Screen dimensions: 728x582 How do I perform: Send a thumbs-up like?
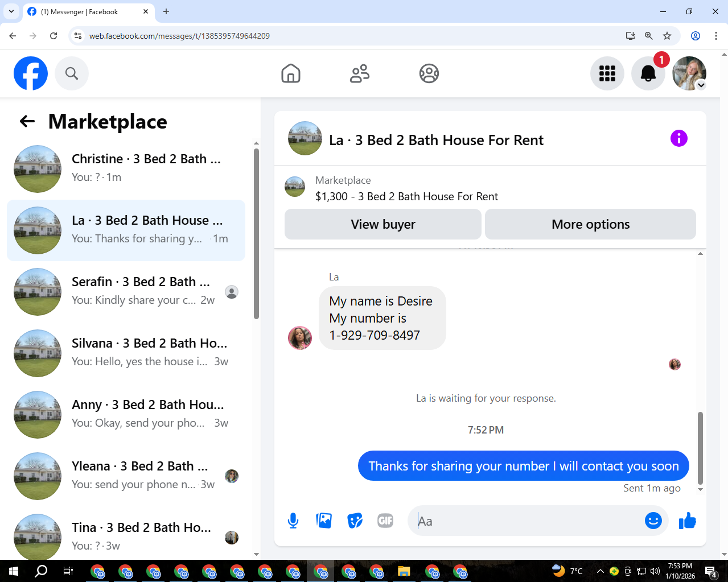point(688,521)
